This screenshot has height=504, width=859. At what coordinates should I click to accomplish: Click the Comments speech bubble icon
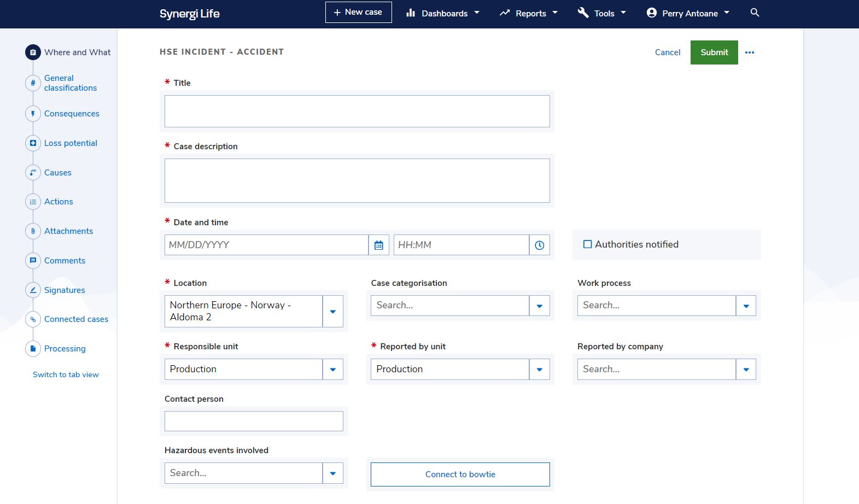point(33,261)
